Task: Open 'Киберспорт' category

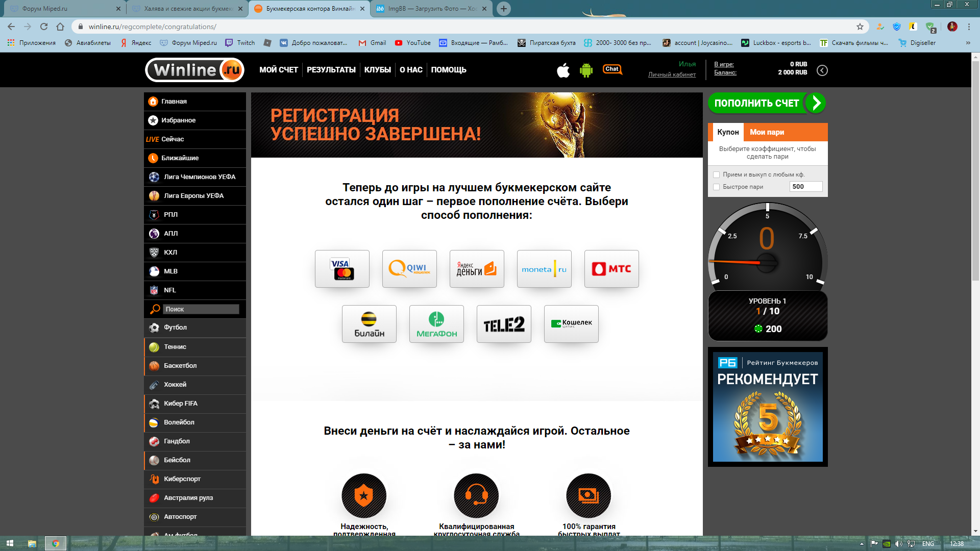Action: [x=195, y=479]
